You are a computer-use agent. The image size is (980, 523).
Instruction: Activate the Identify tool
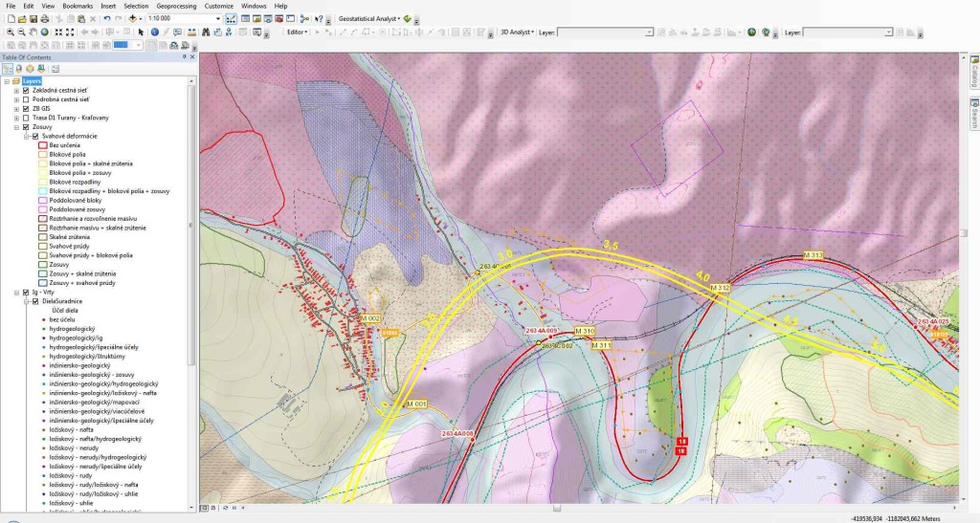[154, 32]
